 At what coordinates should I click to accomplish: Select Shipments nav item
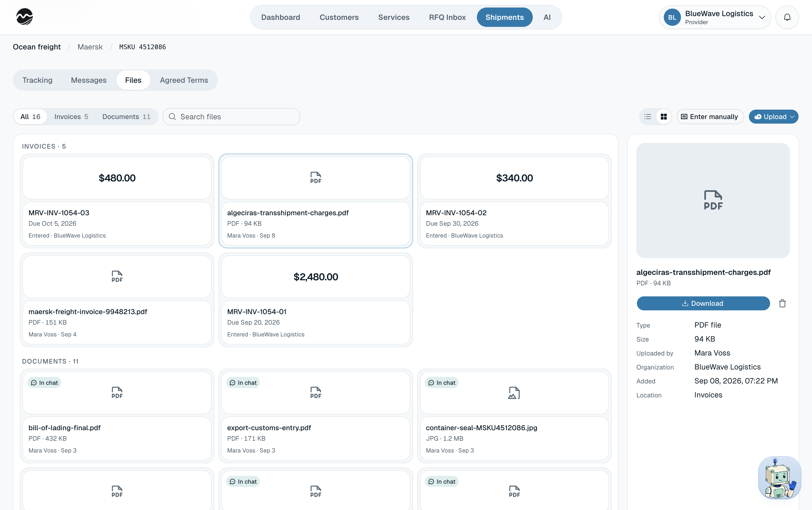(505, 17)
